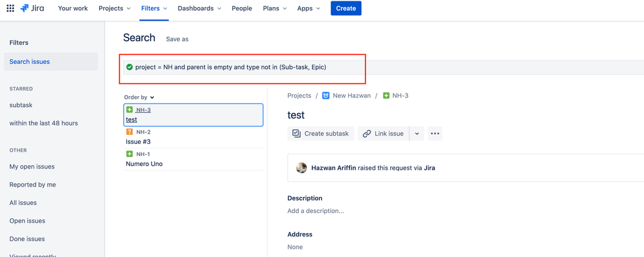
Task: Select issue NH-2 Issue #3
Action: tap(193, 137)
